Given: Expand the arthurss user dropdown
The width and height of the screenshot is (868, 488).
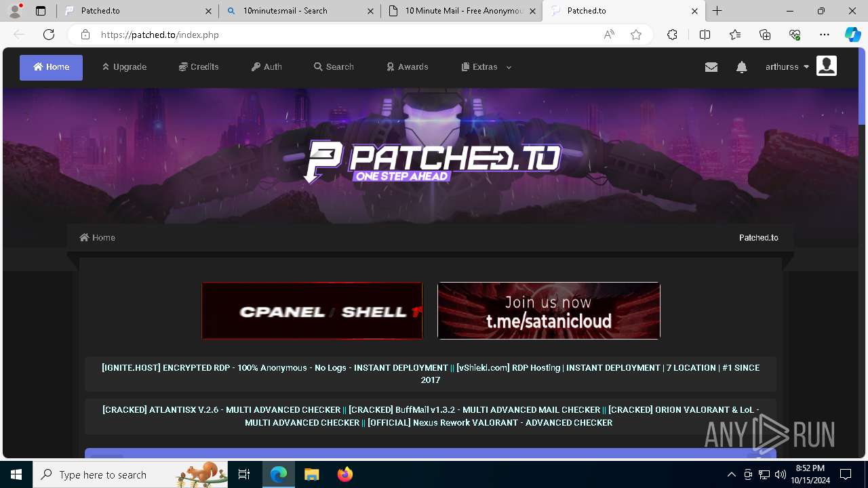Looking at the screenshot, I should tap(787, 67).
